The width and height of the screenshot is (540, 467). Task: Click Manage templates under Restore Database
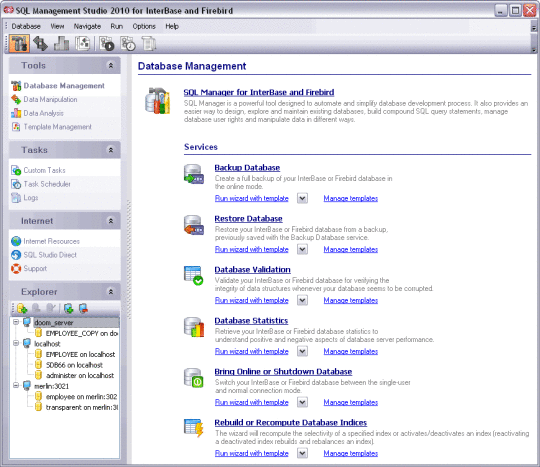(351, 249)
